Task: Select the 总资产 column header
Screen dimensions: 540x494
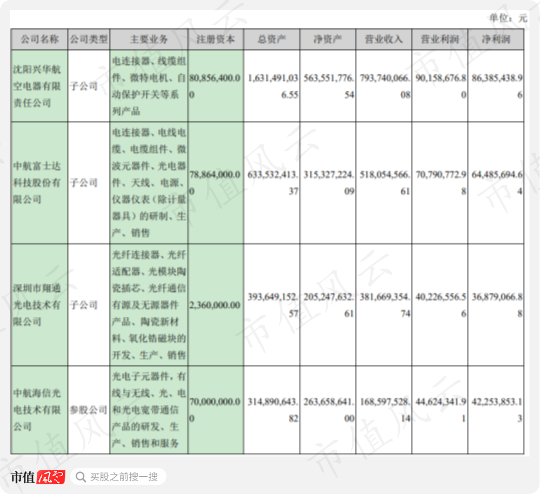Action: pyautogui.click(x=272, y=39)
